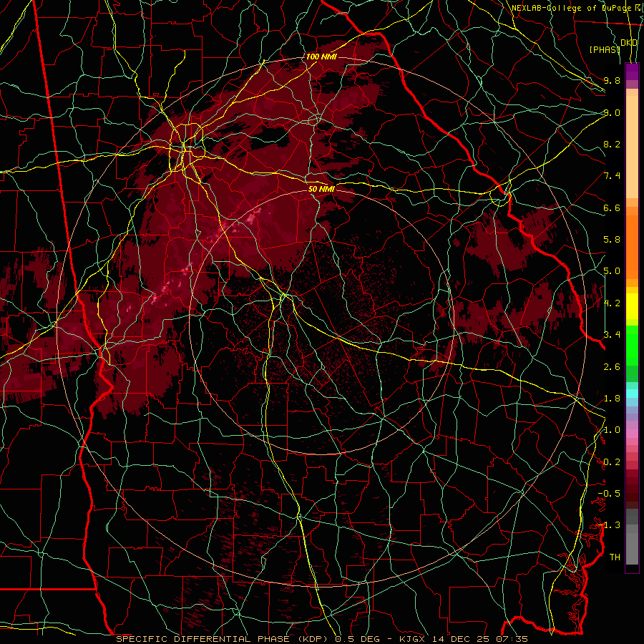Click the 1.0 value on the color scale
Viewport: 644px width, 644px height.
tap(612, 430)
